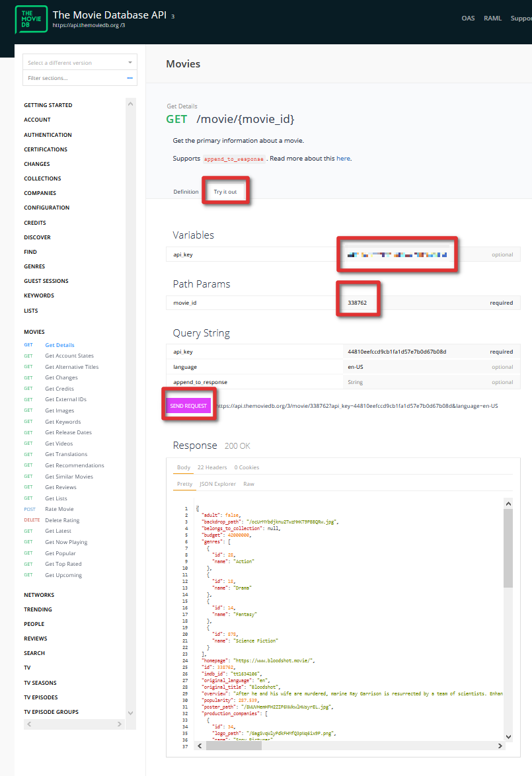Expand the Collections section

click(x=42, y=178)
